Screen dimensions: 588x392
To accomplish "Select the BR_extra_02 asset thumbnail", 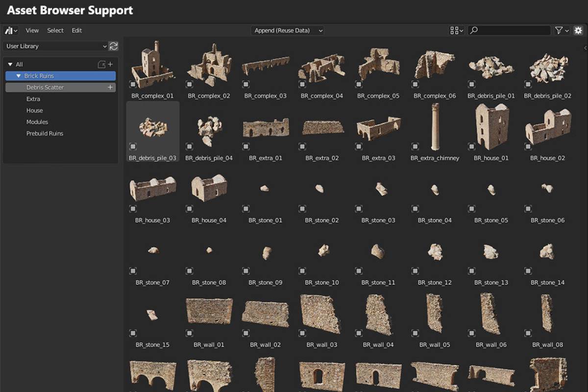I will point(322,127).
